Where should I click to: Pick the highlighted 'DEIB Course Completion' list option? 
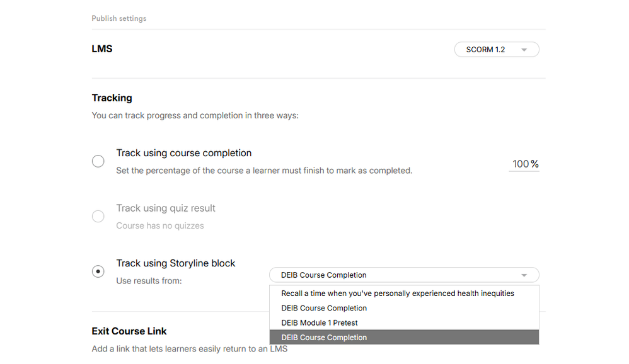[324, 338]
